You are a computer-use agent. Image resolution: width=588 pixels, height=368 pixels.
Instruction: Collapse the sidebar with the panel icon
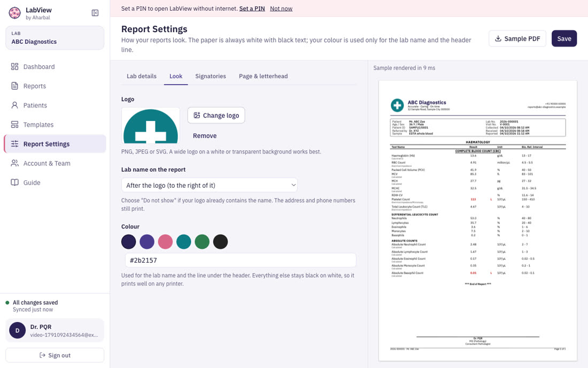95,13
